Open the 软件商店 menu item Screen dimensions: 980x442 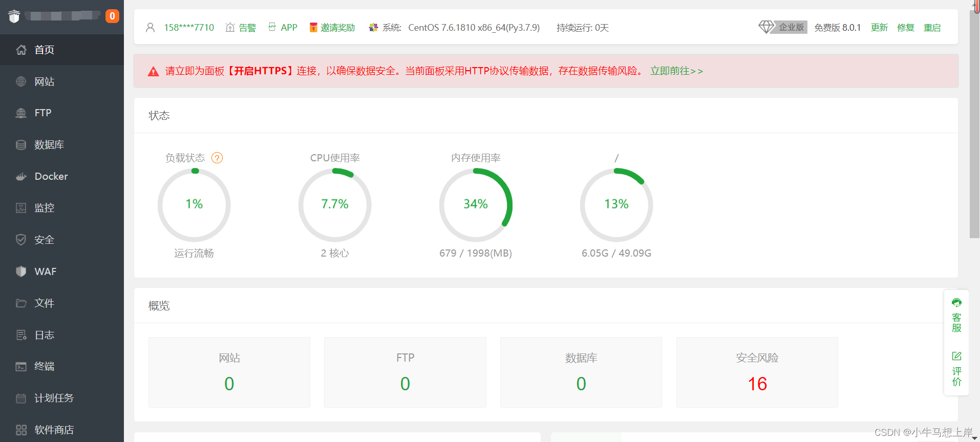[x=62, y=430]
